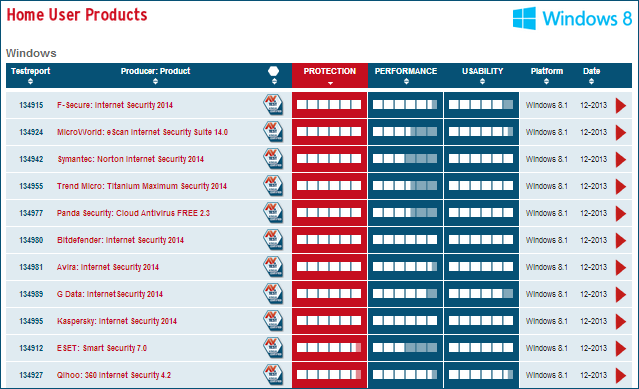Click the Windows 8 logo
Image resolution: width=639 pixels, height=389 pixels.
572,18
